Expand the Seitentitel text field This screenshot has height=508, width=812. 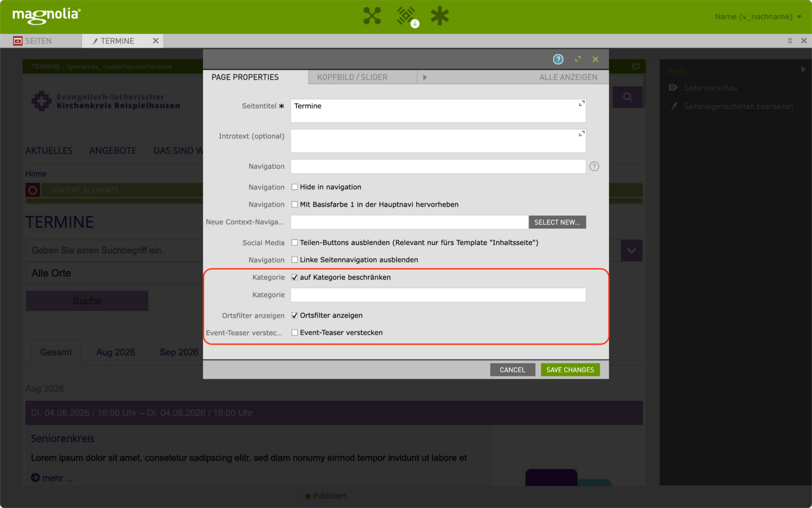tap(582, 103)
